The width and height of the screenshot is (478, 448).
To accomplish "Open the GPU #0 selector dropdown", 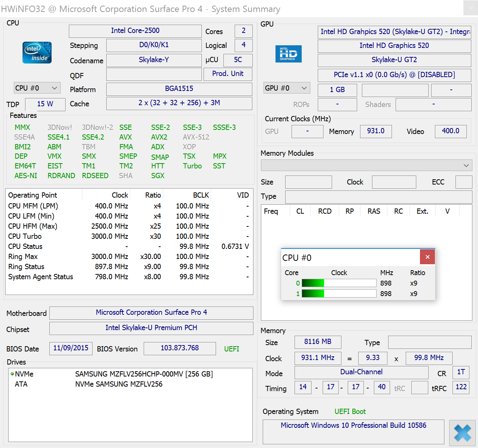I will click(x=287, y=88).
